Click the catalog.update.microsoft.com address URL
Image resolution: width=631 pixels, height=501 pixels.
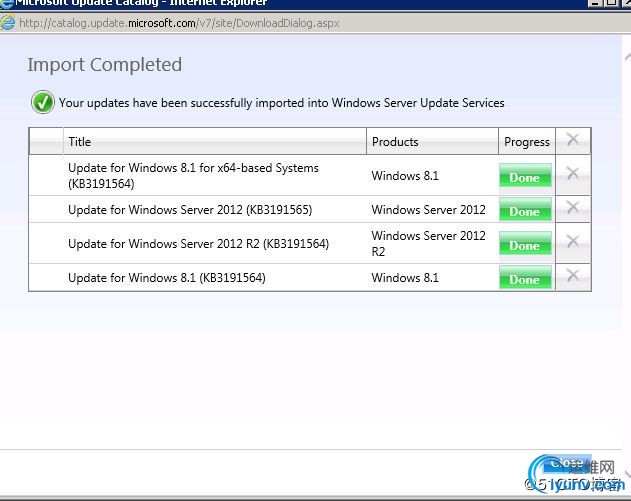(x=179, y=23)
